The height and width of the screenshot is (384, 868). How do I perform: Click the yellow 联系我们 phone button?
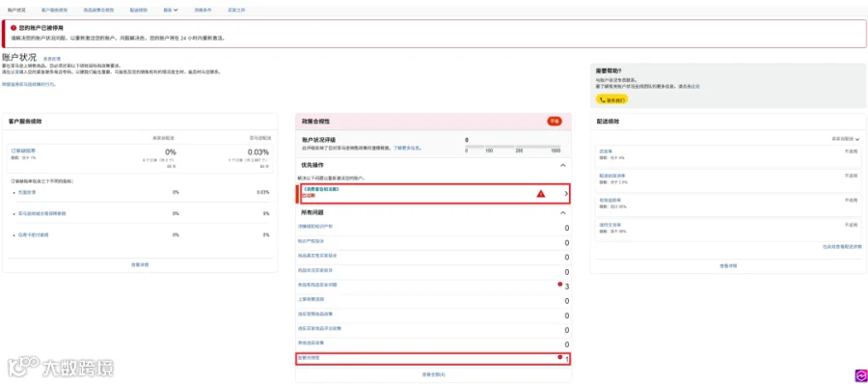click(611, 100)
